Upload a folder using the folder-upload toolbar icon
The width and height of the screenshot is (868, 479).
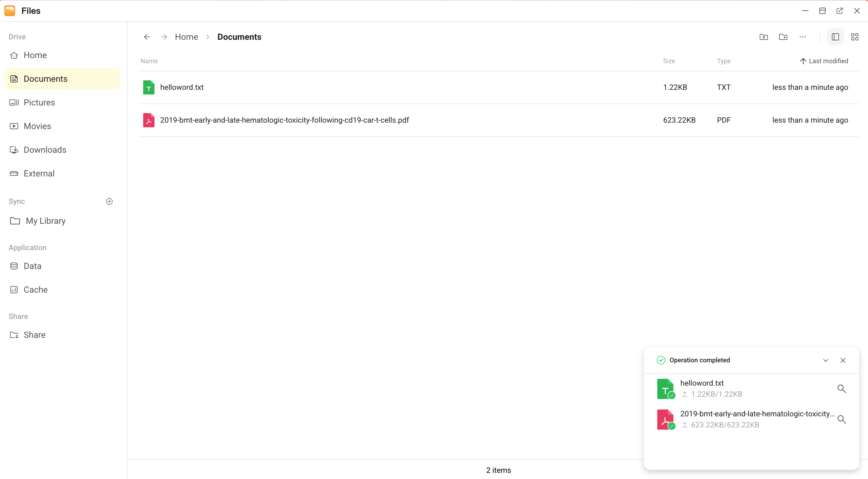(764, 37)
